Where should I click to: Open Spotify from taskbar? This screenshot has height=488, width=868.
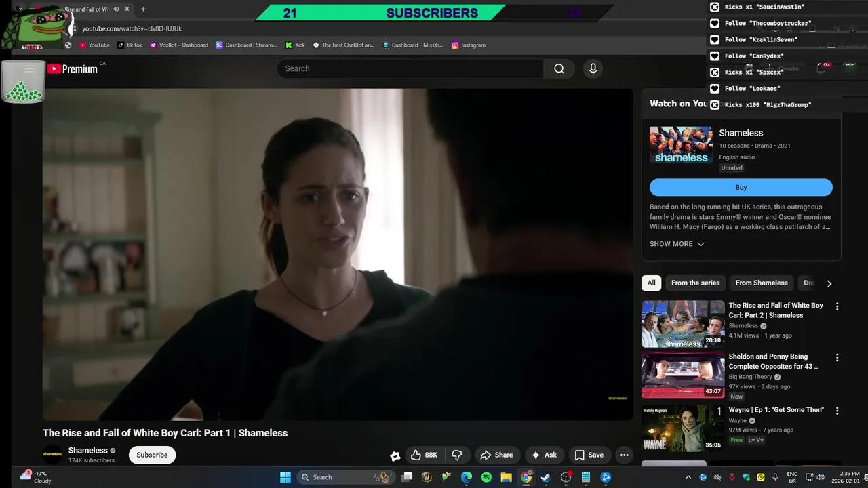pos(486,477)
